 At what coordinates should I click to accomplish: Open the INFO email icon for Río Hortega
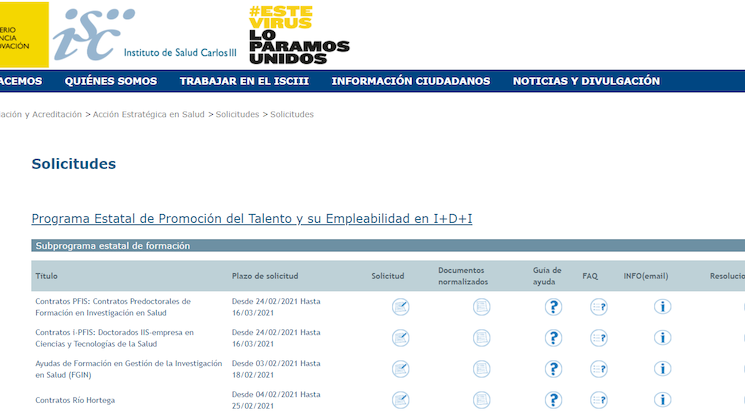[x=662, y=400]
